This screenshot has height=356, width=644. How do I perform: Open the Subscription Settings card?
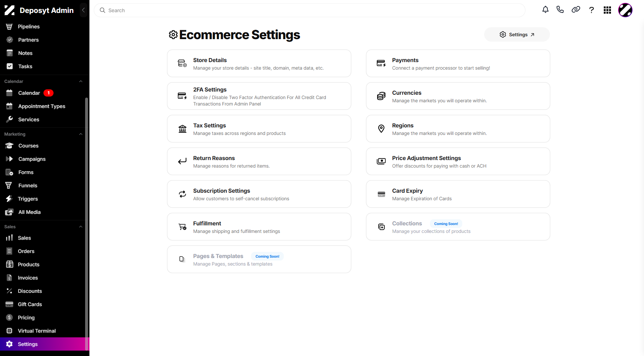259,194
